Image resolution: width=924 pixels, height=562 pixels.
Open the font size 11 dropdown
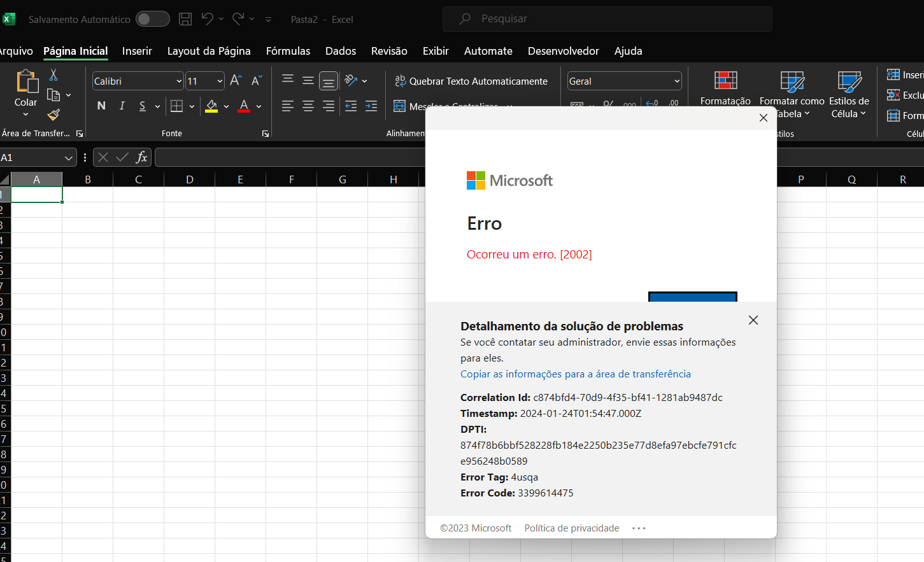(x=220, y=81)
